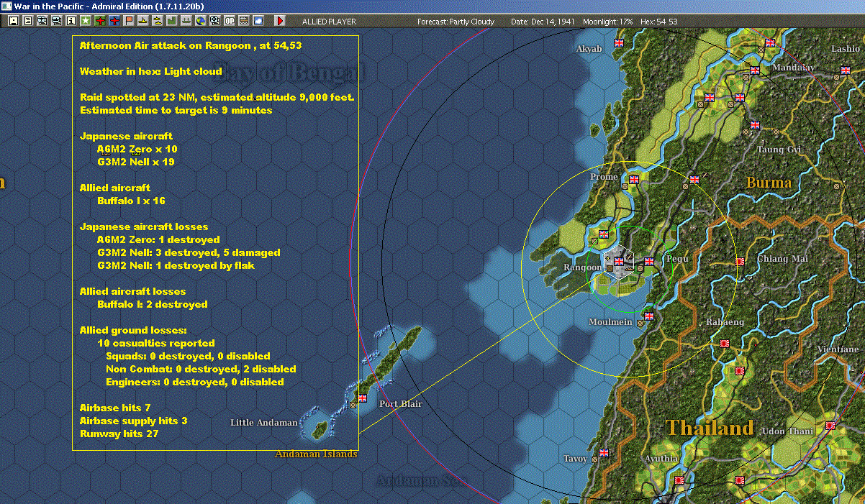The height and width of the screenshot is (504, 865).
Task: Click the single yellow ship icon
Action: [143, 21]
